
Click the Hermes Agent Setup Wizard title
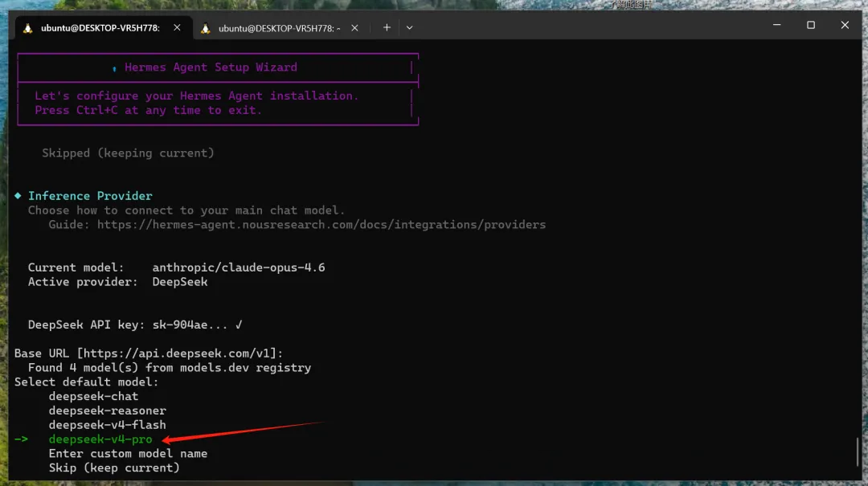(x=211, y=67)
